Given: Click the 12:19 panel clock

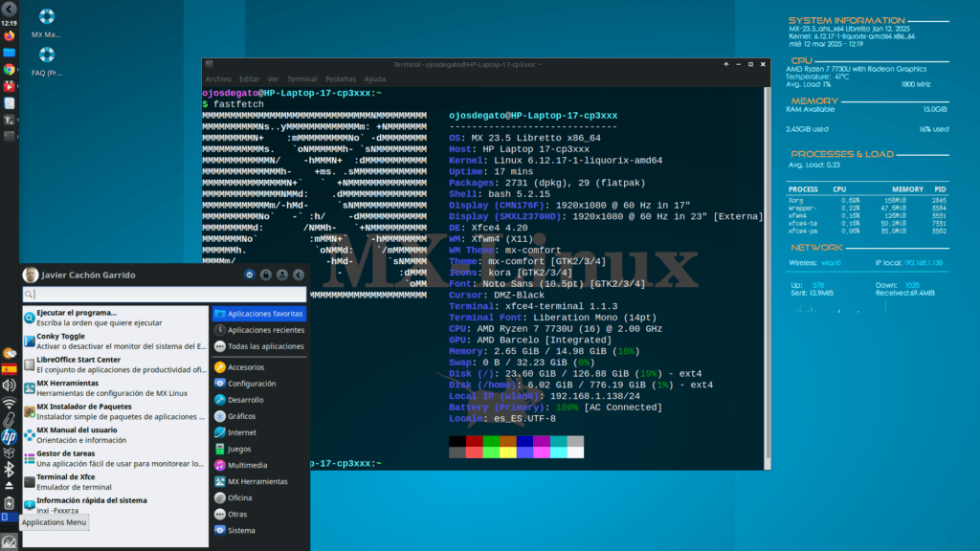Looking at the screenshot, I should (x=9, y=23).
